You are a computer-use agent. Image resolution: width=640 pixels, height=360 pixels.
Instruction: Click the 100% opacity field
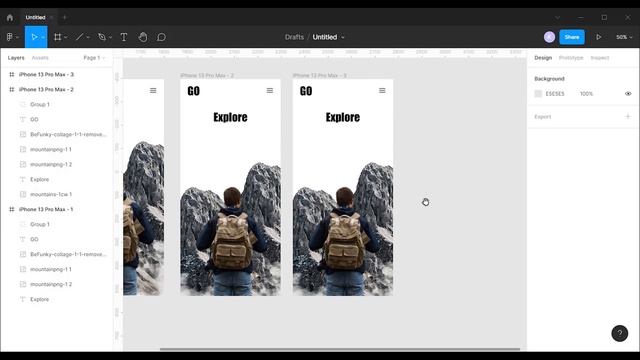pyautogui.click(x=586, y=94)
